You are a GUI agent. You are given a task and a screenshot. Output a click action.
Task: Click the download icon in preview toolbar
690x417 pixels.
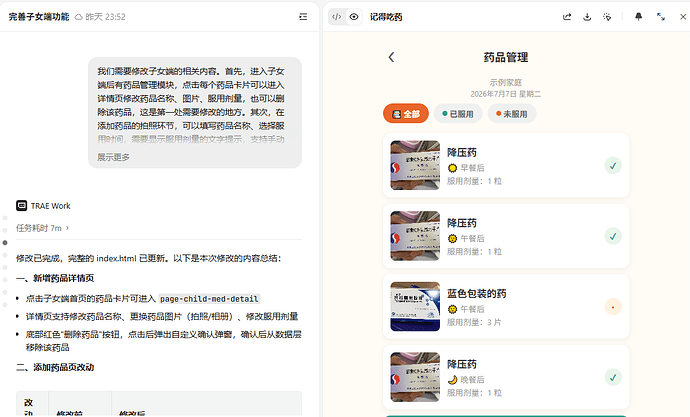point(587,17)
